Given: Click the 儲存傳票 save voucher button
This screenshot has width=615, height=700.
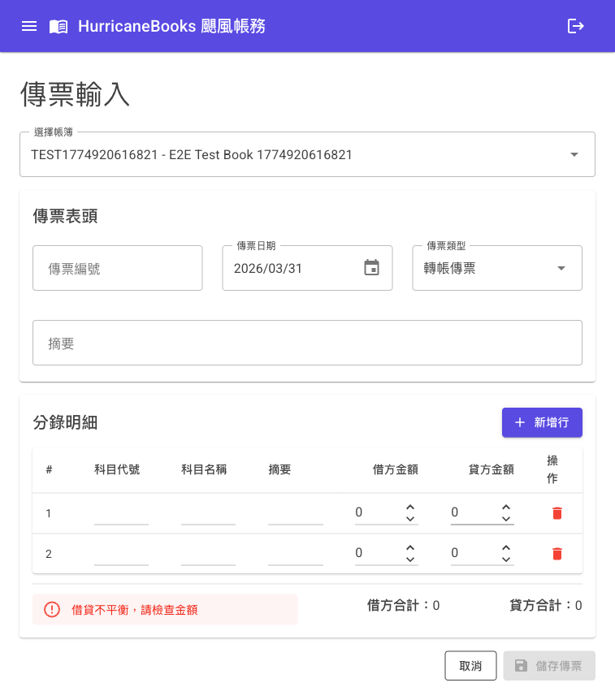Looking at the screenshot, I should tap(549, 666).
